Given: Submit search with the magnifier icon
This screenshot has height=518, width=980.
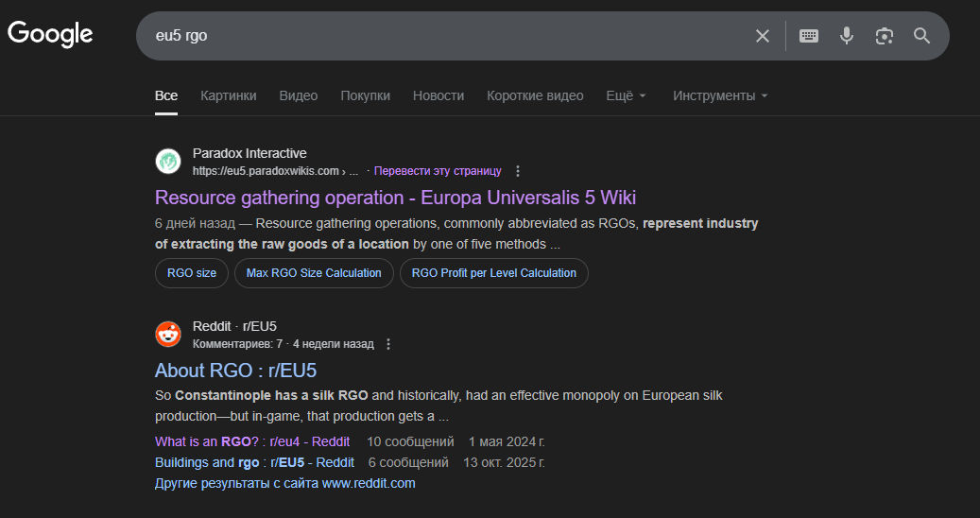Looking at the screenshot, I should point(921,36).
